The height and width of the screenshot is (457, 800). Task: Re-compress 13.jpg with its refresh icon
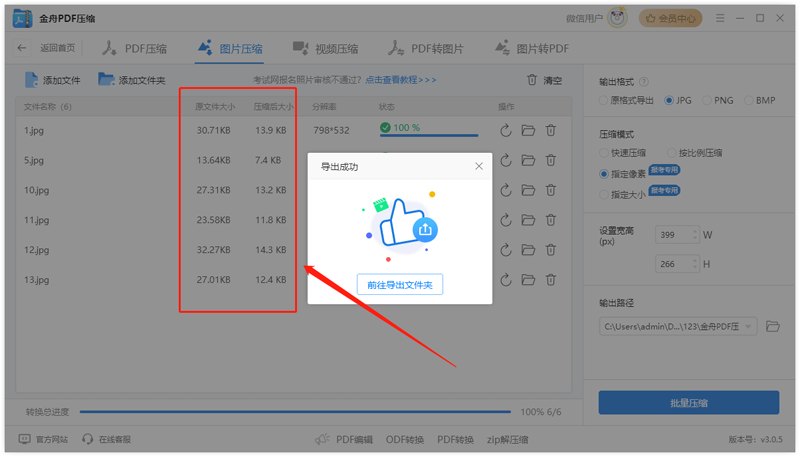(506, 280)
